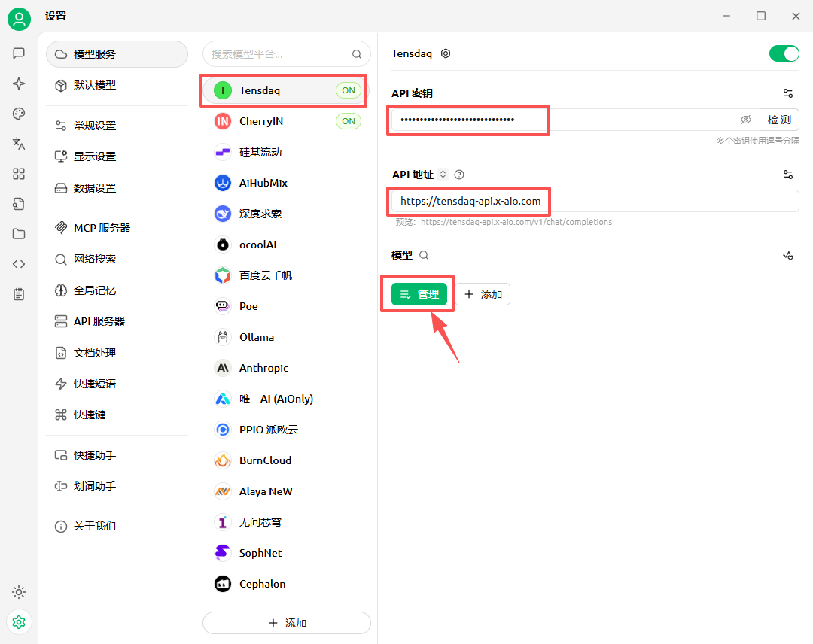The width and height of the screenshot is (813, 644).
Task: Open the files folder sidebar icon
Action: (19, 234)
